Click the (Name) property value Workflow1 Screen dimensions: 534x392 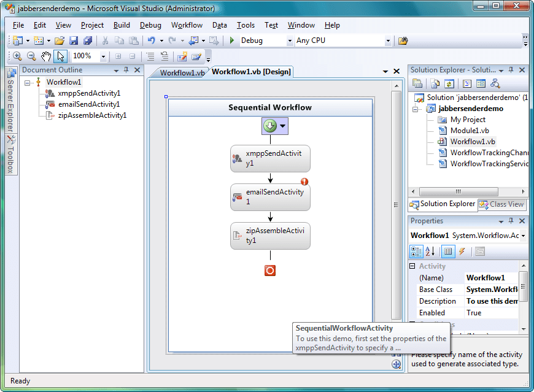click(491, 278)
